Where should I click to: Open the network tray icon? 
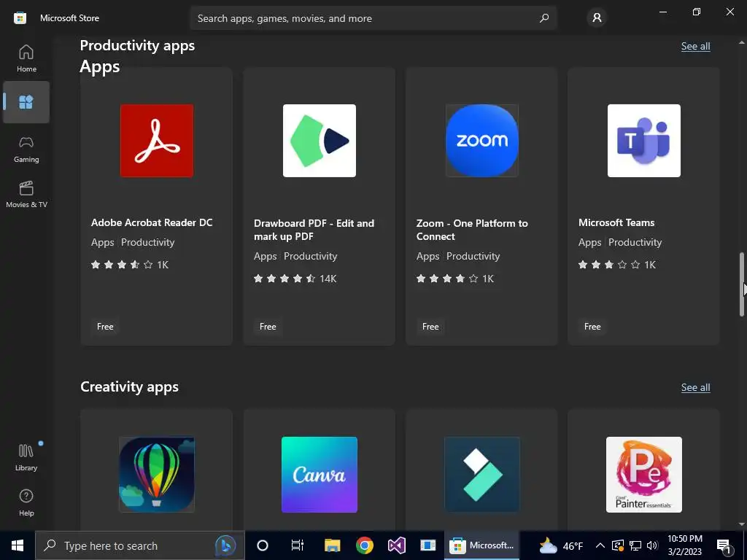click(x=635, y=545)
